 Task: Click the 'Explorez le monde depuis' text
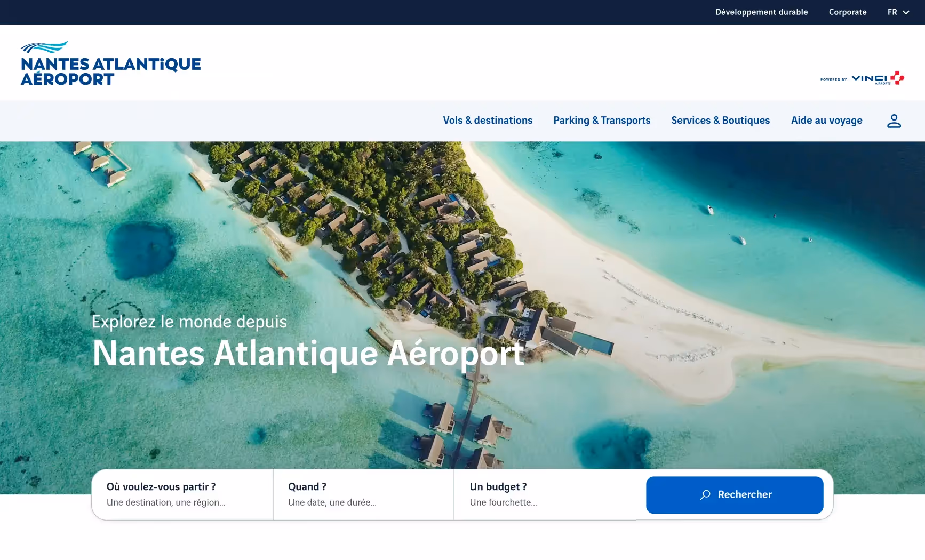click(x=189, y=322)
